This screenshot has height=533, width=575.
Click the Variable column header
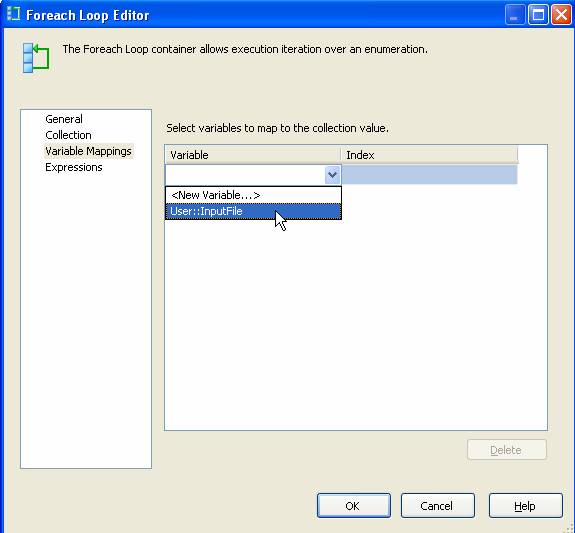(253, 155)
